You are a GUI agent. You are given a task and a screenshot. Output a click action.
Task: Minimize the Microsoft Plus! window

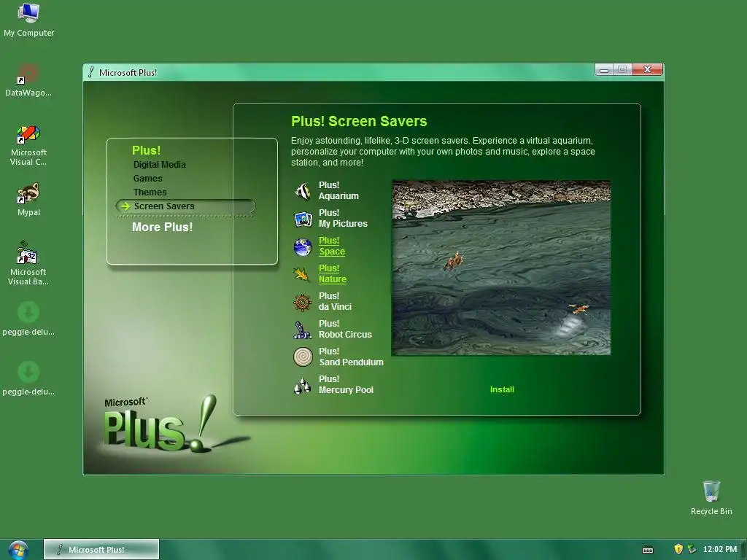pyautogui.click(x=604, y=69)
